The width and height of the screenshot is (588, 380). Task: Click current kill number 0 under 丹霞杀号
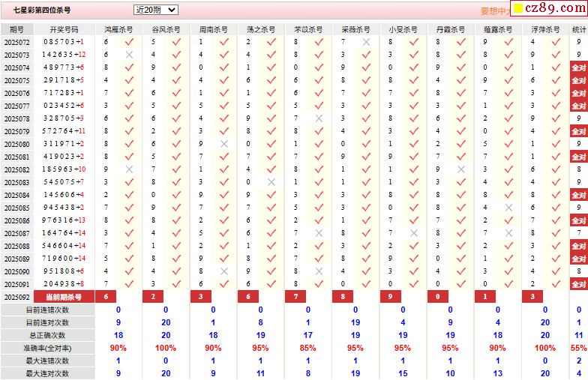click(438, 297)
